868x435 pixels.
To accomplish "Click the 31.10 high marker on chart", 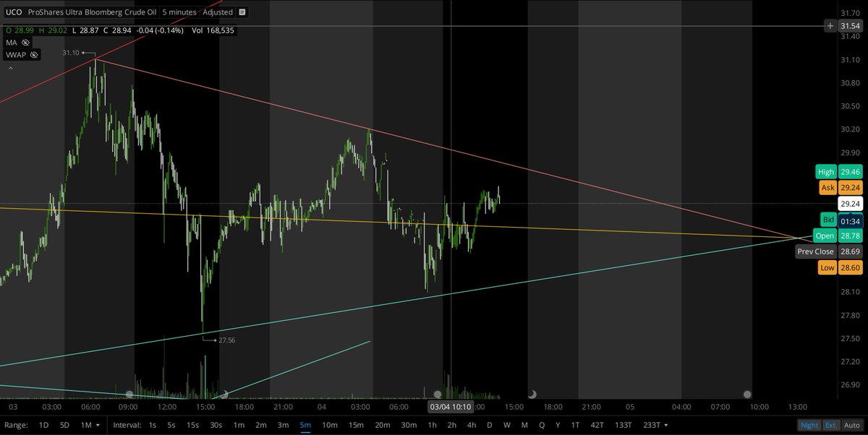I will click(70, 53).
